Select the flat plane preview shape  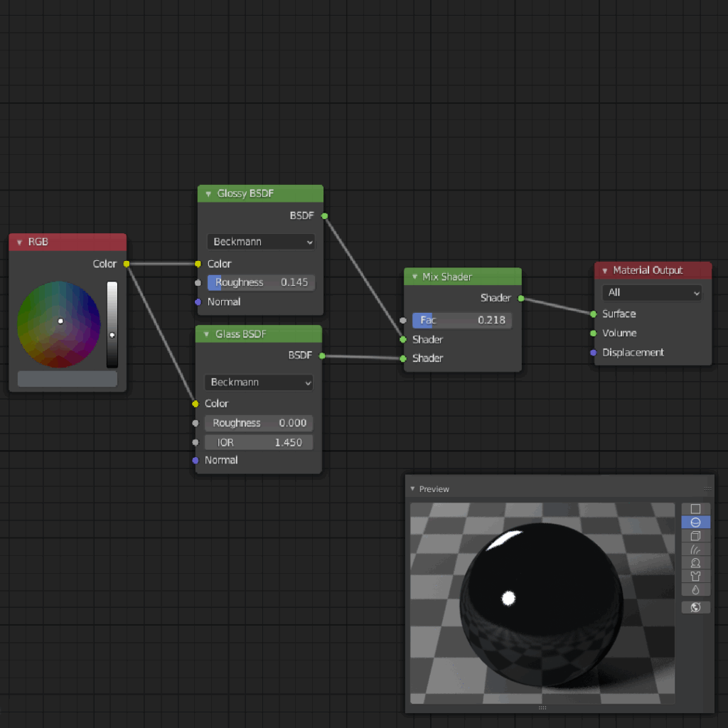coord(695,508)
